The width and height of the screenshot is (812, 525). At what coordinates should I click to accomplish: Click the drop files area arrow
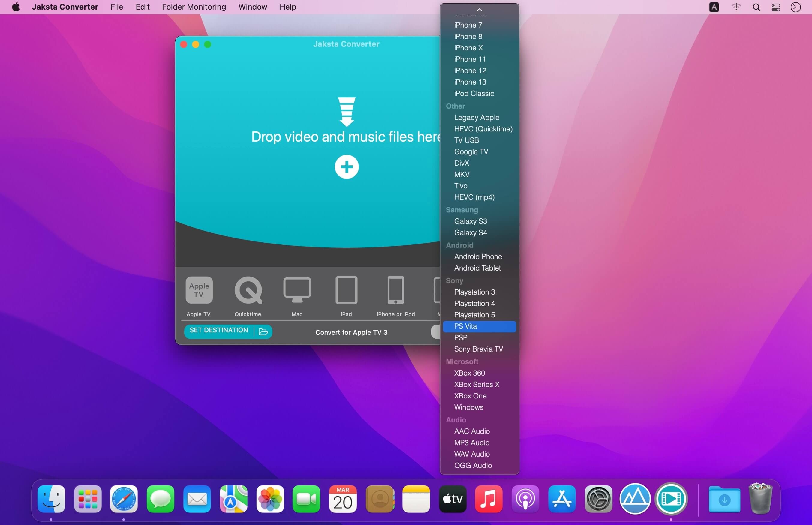346,112
